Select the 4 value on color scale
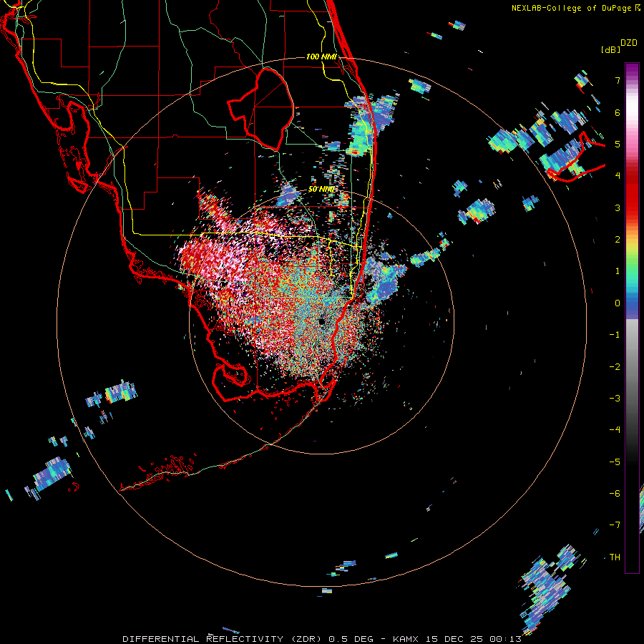Image resolution: width=644 pixels, height=644 pixels. pyautogui.click(x=618, y=176)
